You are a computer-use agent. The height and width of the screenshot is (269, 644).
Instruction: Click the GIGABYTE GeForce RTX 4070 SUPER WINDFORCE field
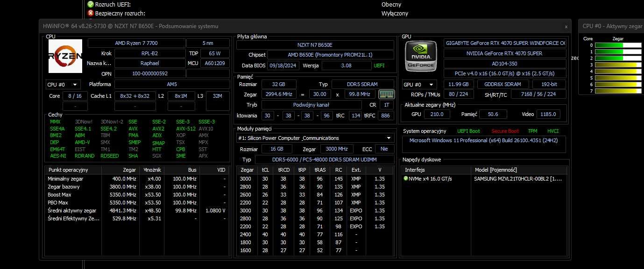click(505, 43)
